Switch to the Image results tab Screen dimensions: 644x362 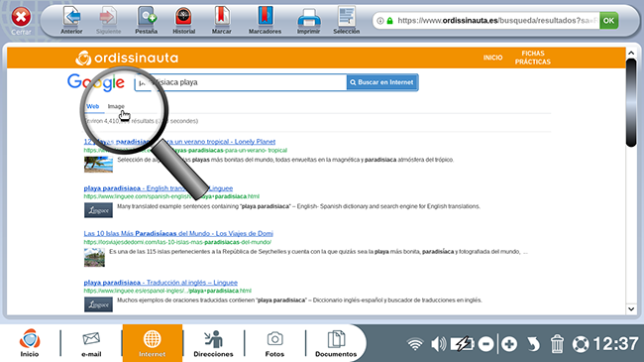pyautogui.click(x=116, y=106)
